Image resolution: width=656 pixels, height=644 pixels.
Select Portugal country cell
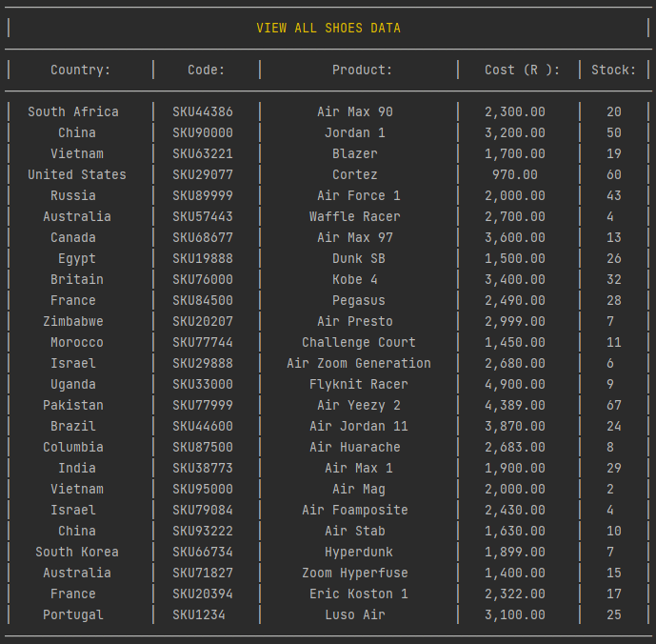coord(73,614)
